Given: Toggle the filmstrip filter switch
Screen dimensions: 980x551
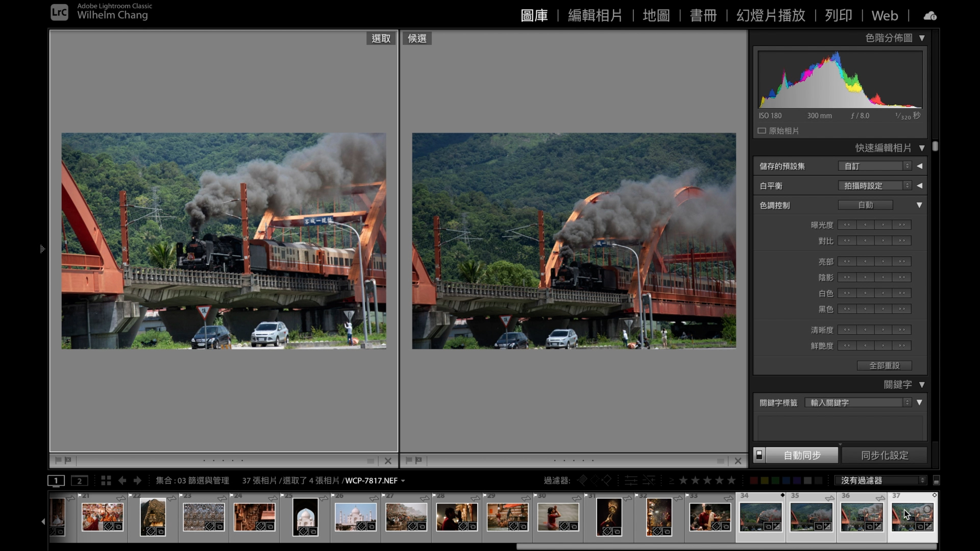Looking at the screenshot, I should point(936,481).
